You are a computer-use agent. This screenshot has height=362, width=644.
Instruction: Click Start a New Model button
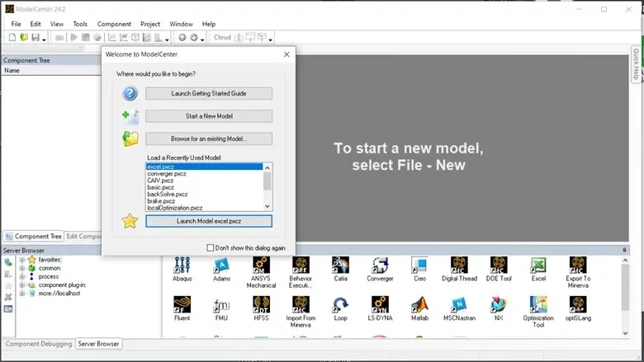click(x=209, y=116)
